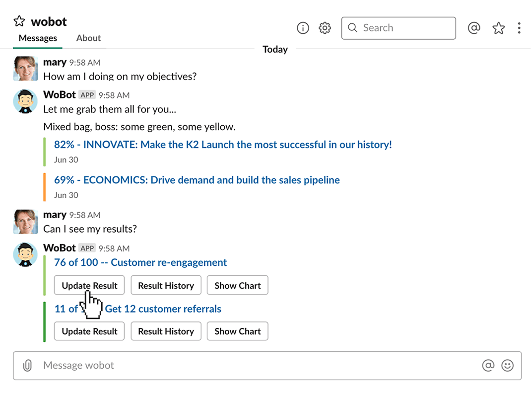Viewport: 532px width, 395px height.
Task: Open the channel info panel
Action: point(303,28)
